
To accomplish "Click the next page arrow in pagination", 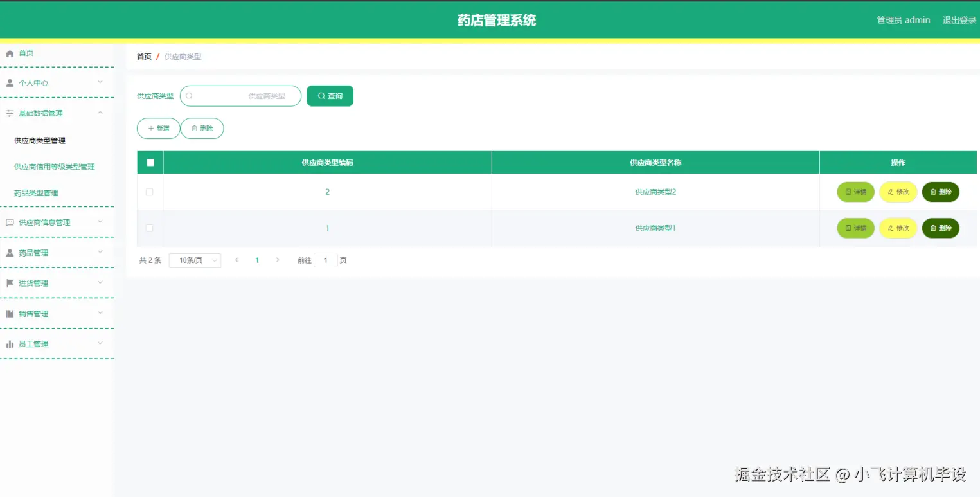I will click(x=277, y=260).
